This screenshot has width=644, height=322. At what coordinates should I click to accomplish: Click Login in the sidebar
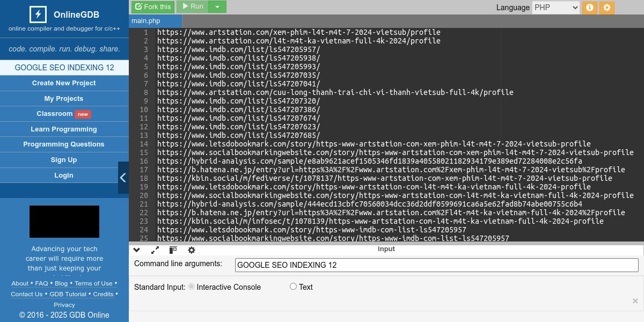click(x=64, y=175)
